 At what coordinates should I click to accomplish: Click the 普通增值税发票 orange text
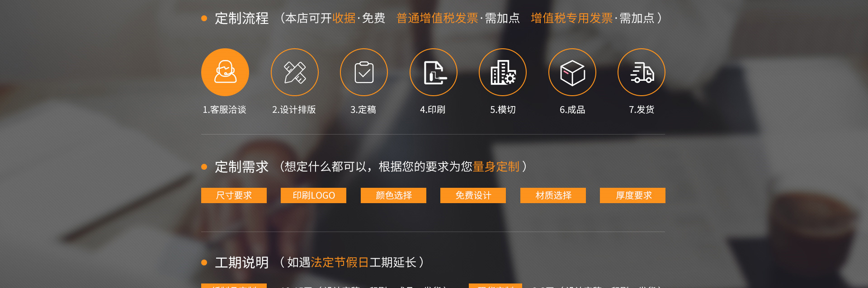[437, 18]
